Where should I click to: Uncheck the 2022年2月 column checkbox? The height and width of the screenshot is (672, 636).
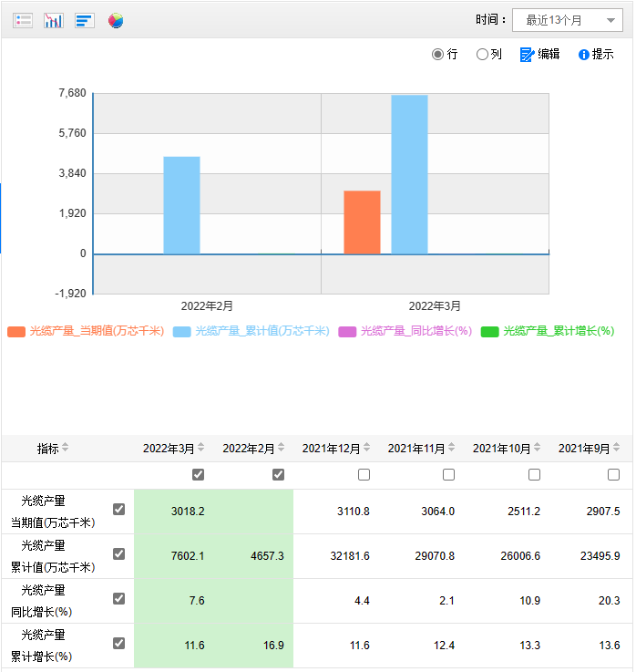(279, 474)
